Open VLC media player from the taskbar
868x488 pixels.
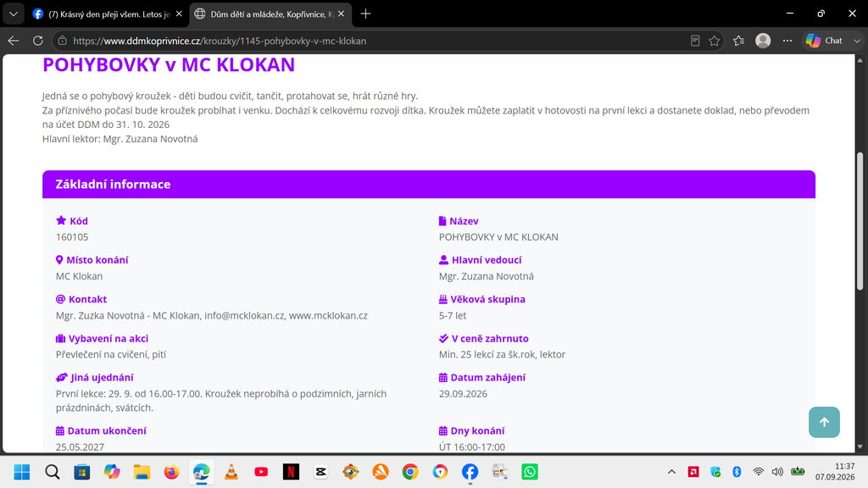click(231, 472)
